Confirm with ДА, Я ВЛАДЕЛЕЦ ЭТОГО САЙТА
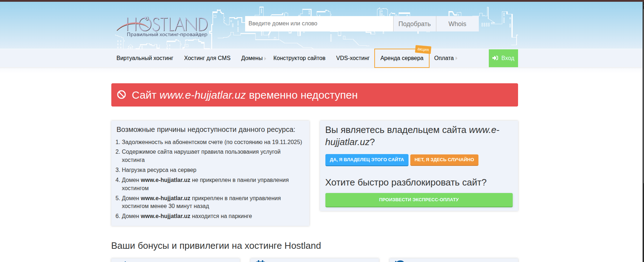644x262 pixels. [x=367, y=160]
